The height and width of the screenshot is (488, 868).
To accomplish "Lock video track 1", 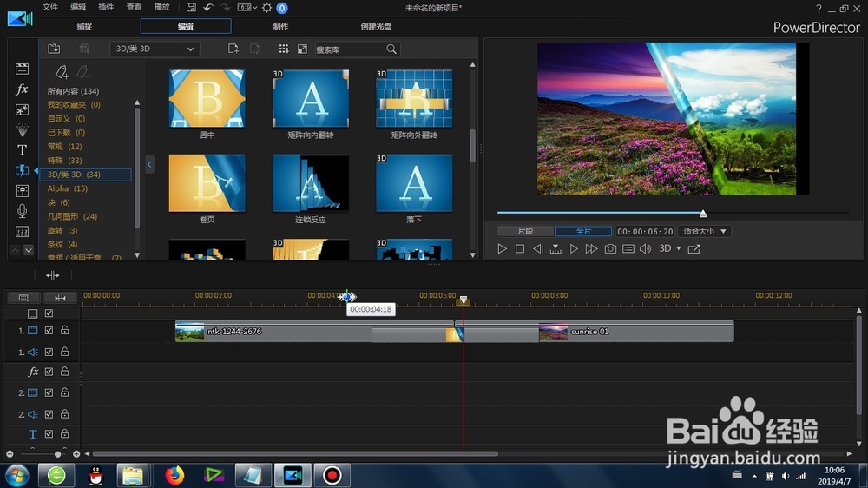I will click(65, 330).
